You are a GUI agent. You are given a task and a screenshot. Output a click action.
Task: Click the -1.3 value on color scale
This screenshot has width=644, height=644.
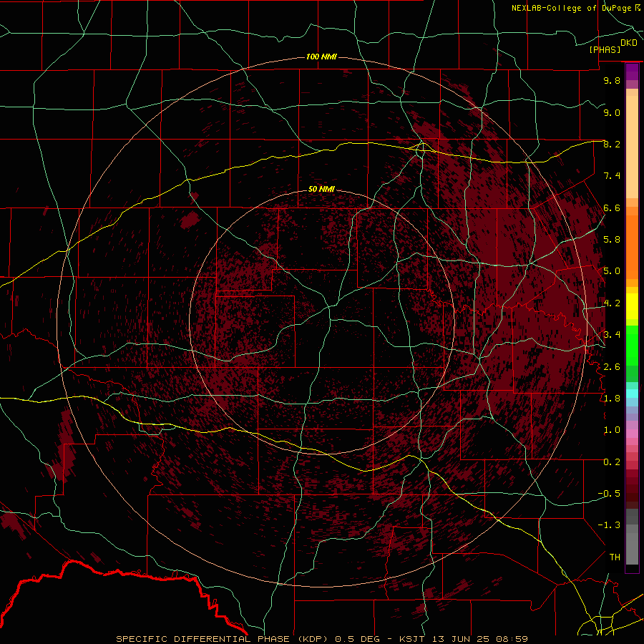[609, 525]
